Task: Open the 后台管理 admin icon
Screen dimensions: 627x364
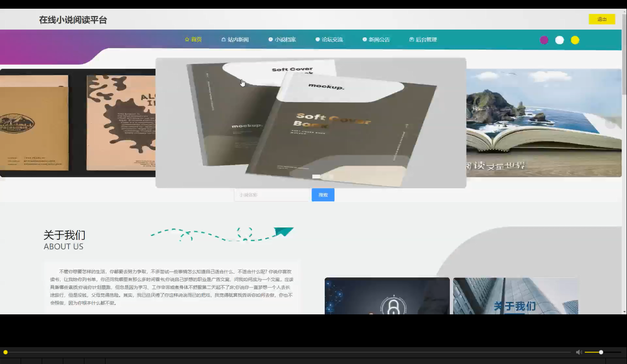Action: coord(411,39)
